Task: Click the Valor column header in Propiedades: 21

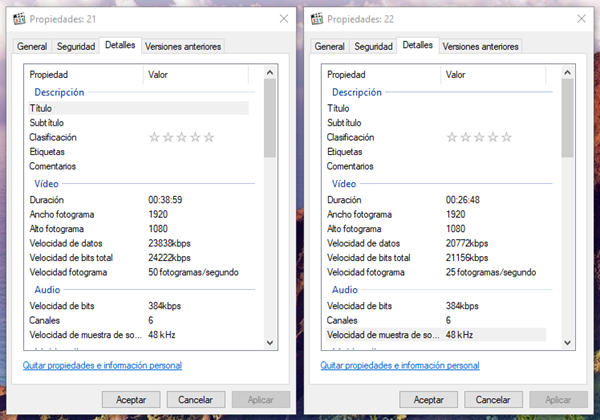Action: coord(196,75)
